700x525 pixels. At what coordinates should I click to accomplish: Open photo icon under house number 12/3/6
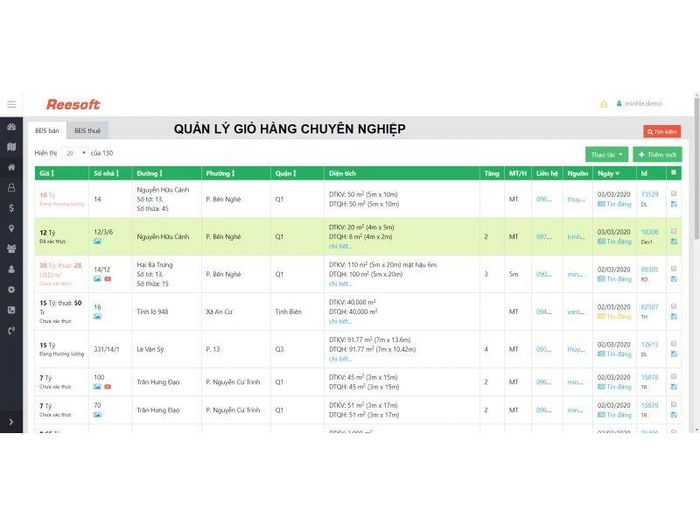click(97, 242)
